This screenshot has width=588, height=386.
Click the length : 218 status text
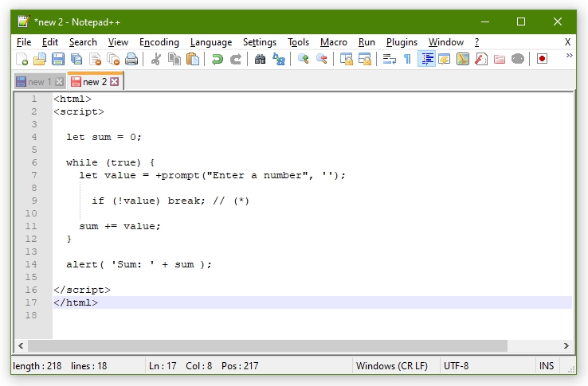(x=37, y=366)
